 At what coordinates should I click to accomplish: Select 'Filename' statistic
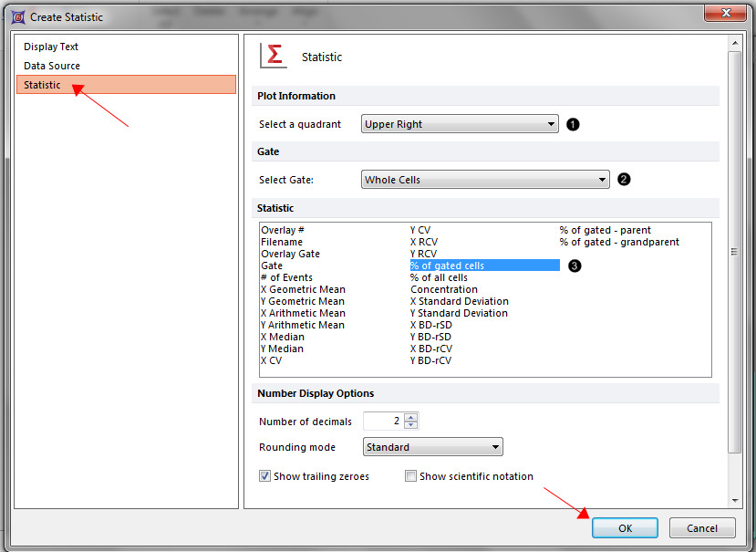coord(282,242)
